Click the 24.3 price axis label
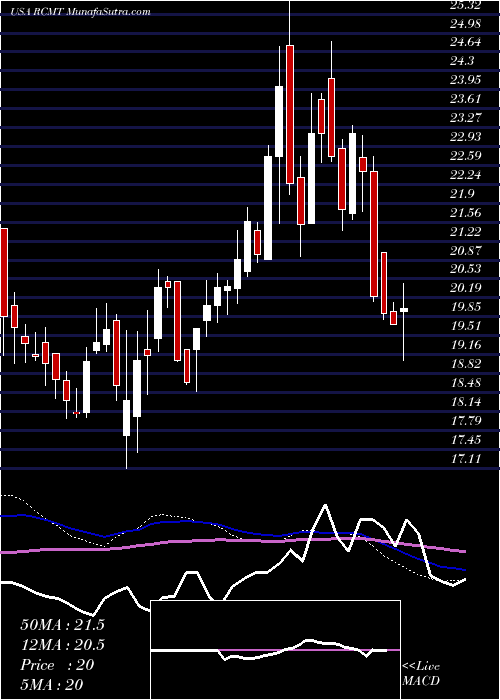Image resolution: width=500 pixels, height=700 pixels. (x=462, y=61)
